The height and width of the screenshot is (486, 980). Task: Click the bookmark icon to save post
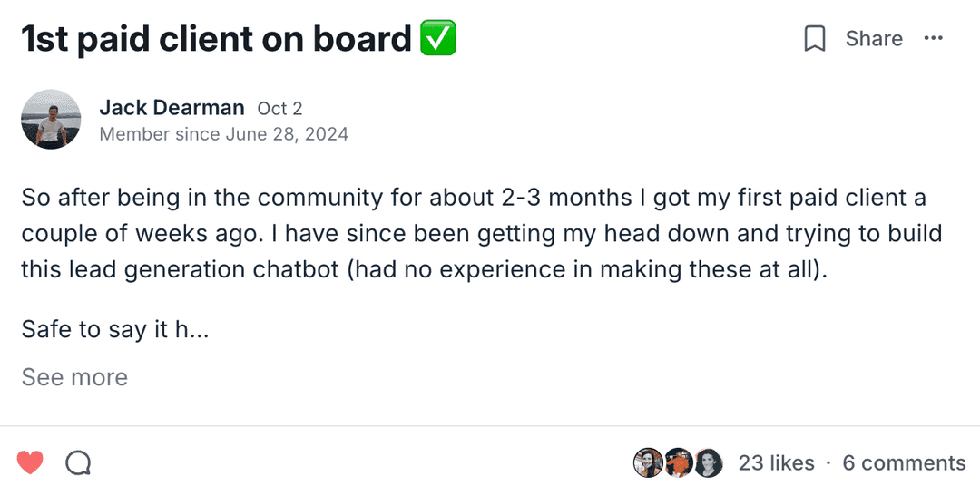click(x=815, y=39)
